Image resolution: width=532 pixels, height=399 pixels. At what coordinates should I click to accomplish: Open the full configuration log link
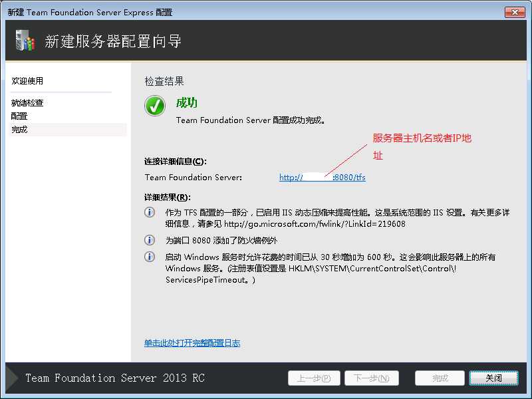pos(192,342)
